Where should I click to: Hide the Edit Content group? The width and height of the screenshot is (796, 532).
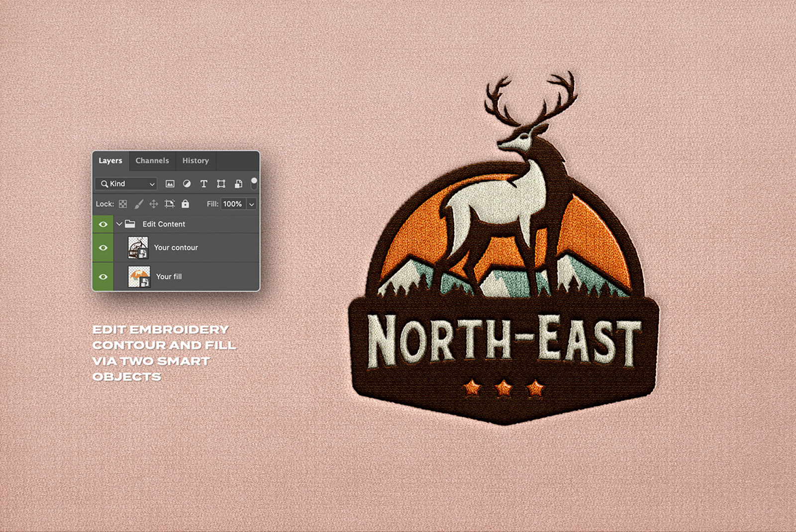pos(103,224)
